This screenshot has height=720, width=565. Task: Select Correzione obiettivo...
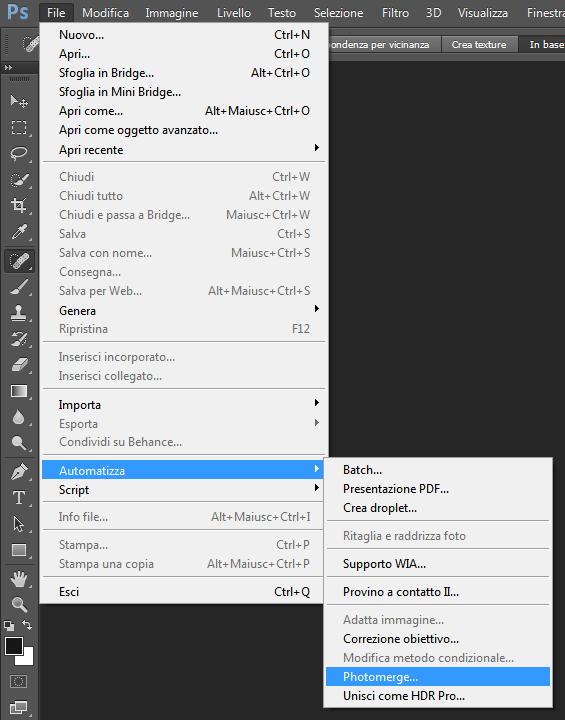click(x=438, y=639)
